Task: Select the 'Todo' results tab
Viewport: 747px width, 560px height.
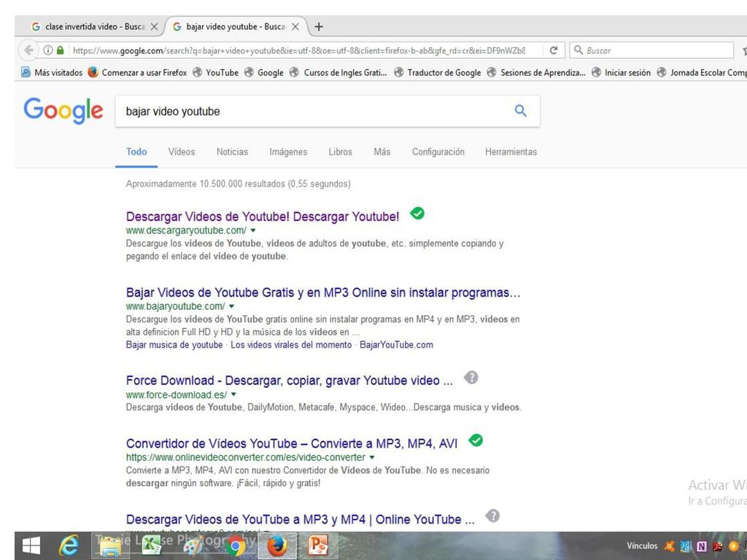Action: (x=136, y=152)
